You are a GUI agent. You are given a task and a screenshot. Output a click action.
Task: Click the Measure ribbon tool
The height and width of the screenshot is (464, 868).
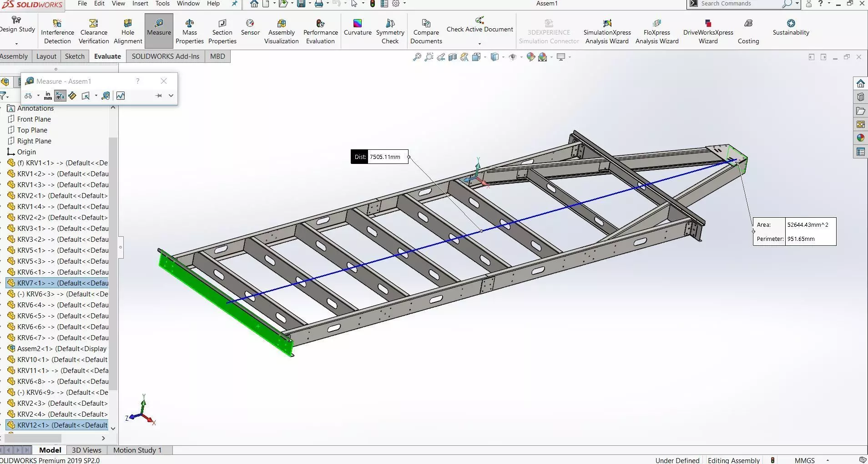[159, 31]
